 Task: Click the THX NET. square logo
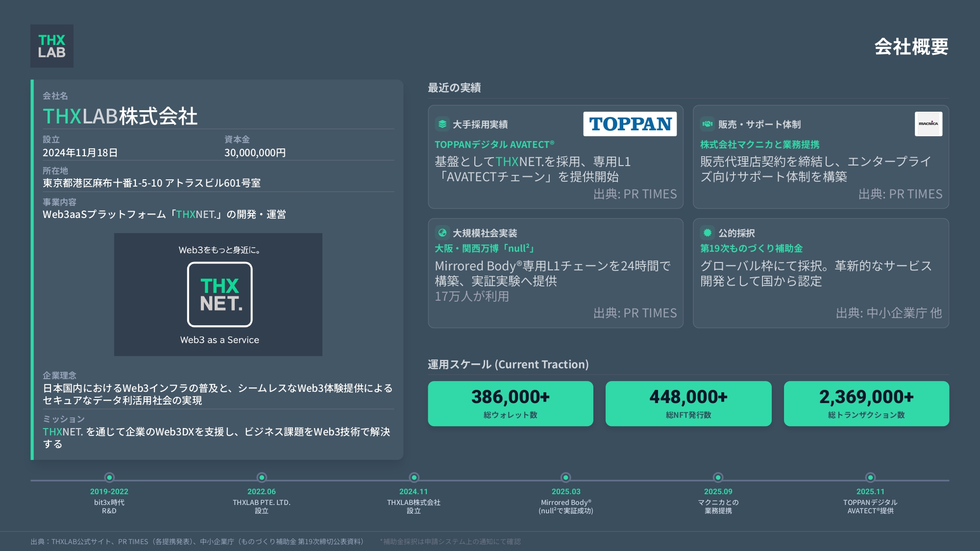tap(220, 294)
